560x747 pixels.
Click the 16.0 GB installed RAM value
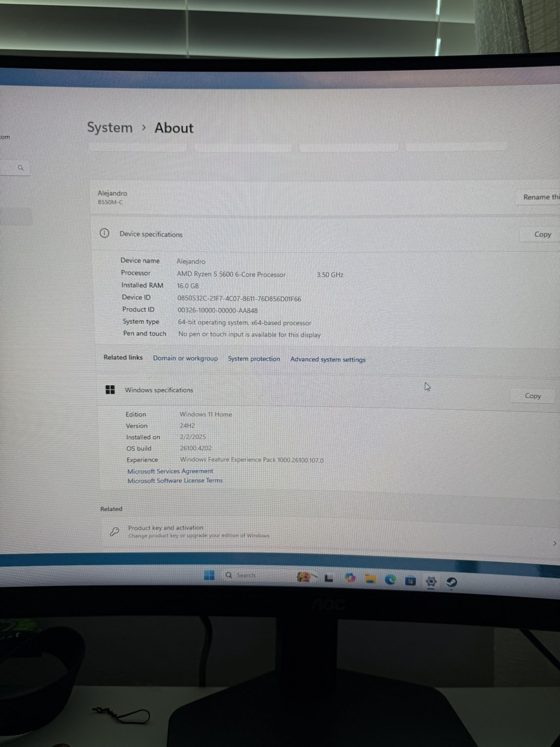point(188,286)
